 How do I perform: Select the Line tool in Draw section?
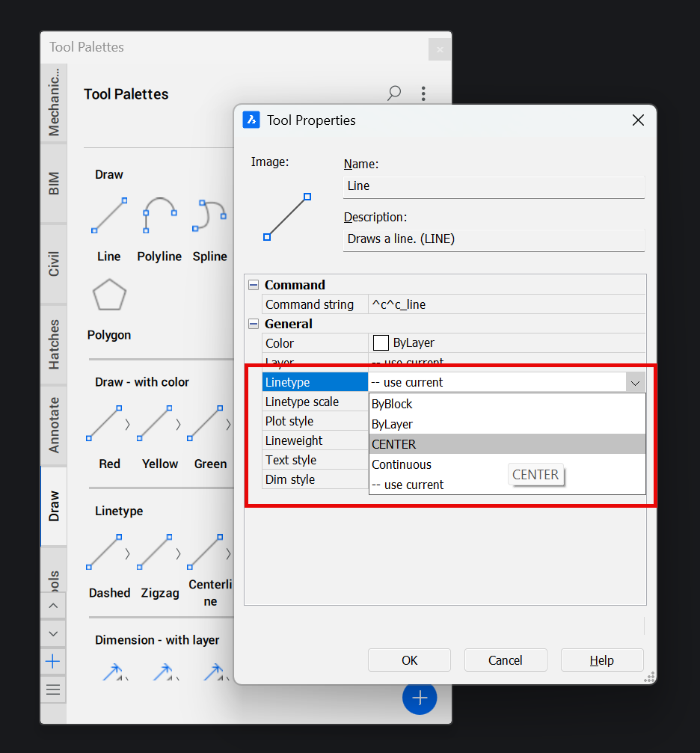tap(108, 217)
